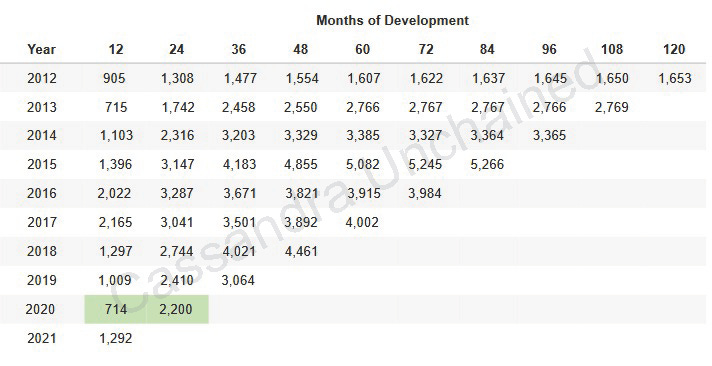
Task: Click the value 1,292 in 2021 row
Action: click(115, 338)
